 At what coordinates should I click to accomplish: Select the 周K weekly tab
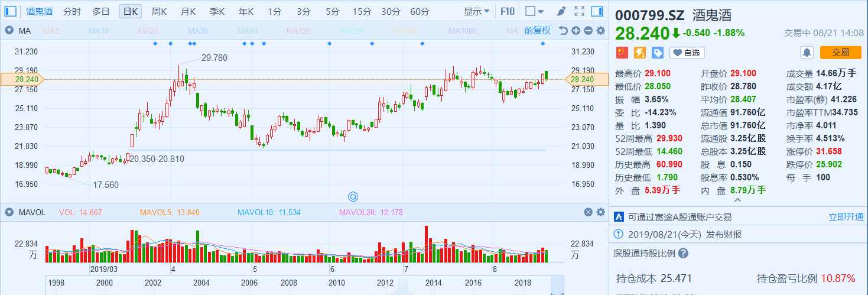click(x=159, y=11)
